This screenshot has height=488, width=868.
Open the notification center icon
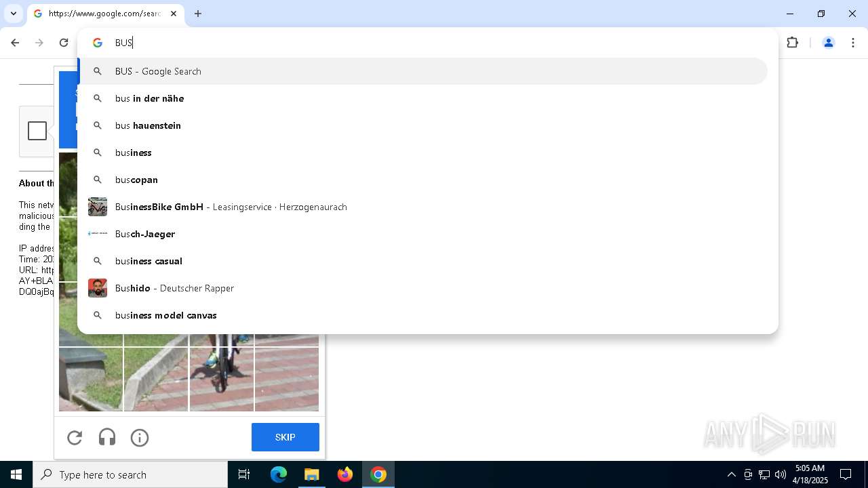click(846, 474)
